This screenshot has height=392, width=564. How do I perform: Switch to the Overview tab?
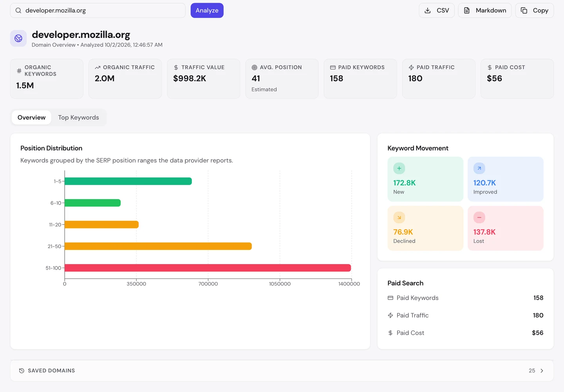[x=32, y=117]
